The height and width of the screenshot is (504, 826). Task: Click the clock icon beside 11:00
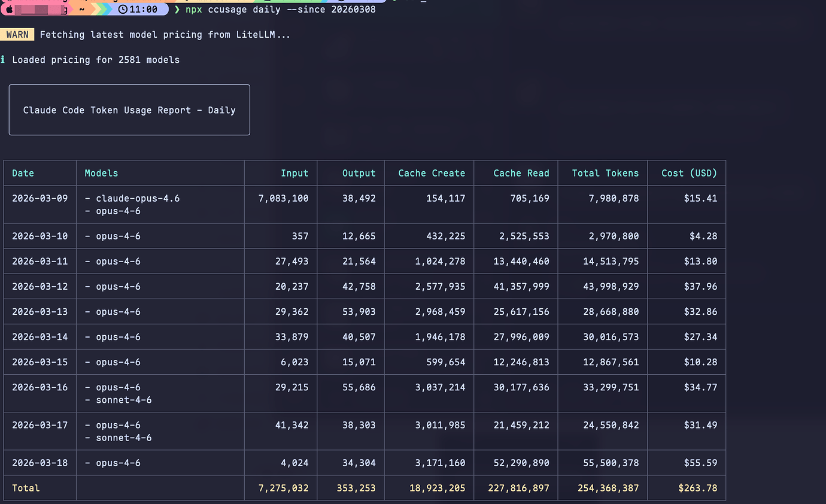click(123, 10)
